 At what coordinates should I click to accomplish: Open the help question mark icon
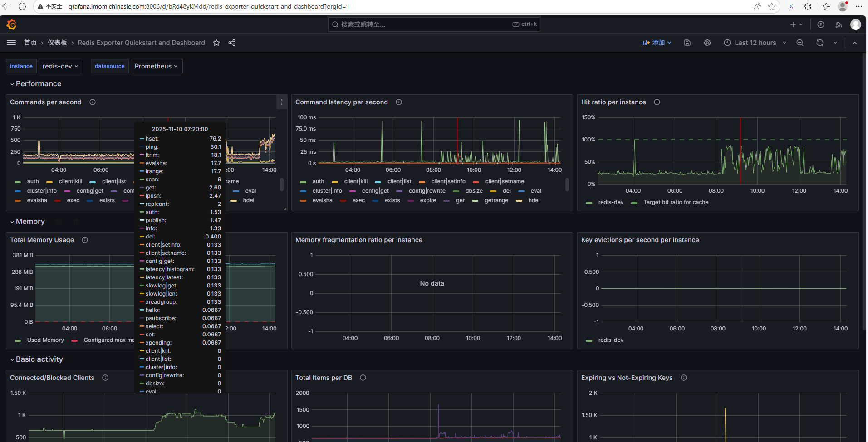pyautogui.click(x=821, y=24)
